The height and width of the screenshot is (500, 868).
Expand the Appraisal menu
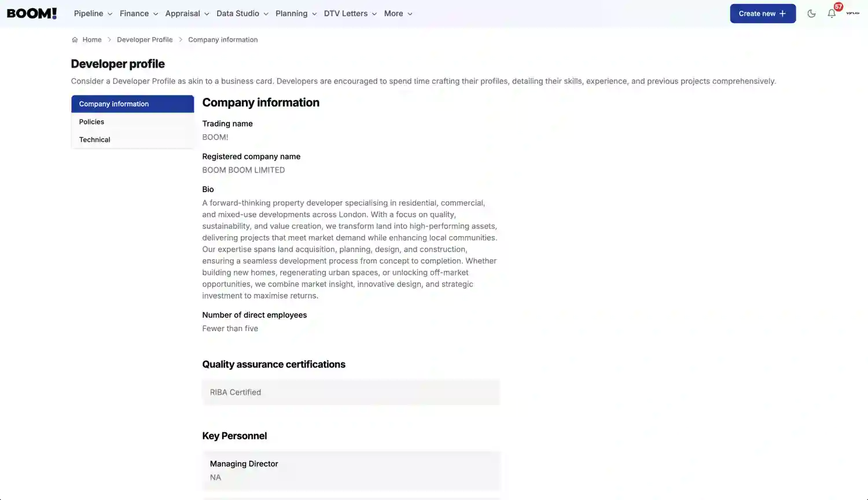click(x=187, y=13)
